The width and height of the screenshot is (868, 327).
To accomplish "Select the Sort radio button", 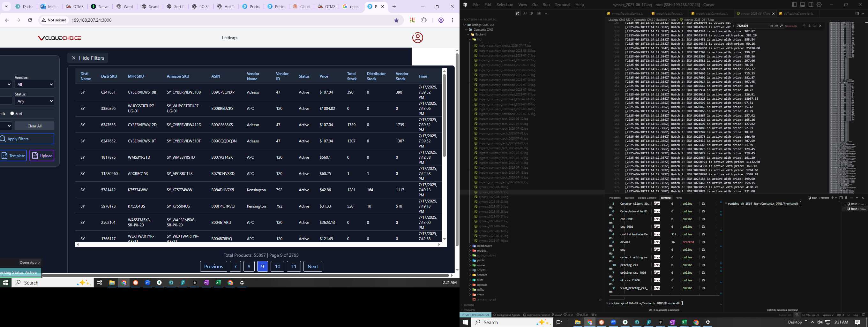I will pos(12,114).
